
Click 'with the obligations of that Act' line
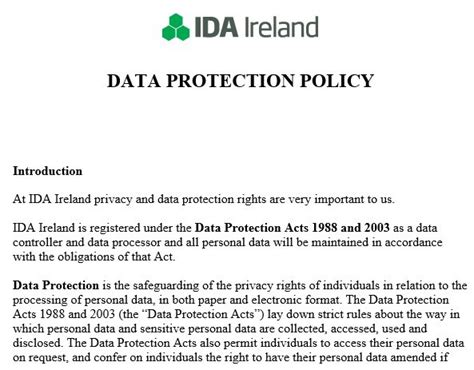pos(94,257)
